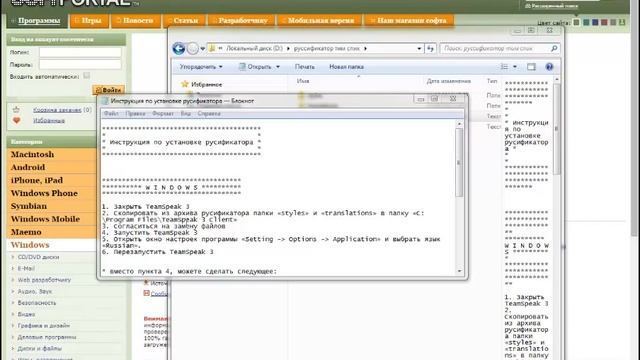
Task: Switch to the Статьи site tab
Action: point(183,20)
